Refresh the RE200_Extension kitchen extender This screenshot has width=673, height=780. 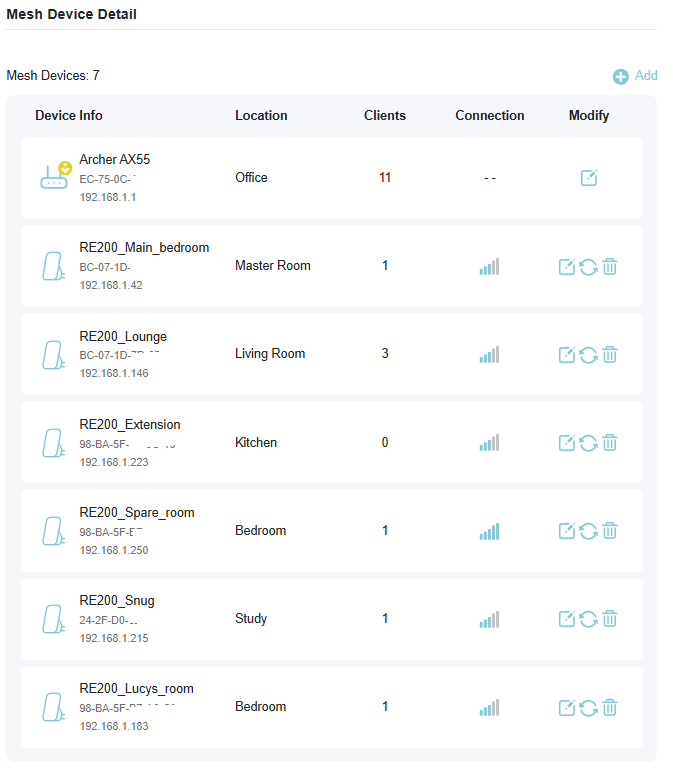tap(588, 443)
